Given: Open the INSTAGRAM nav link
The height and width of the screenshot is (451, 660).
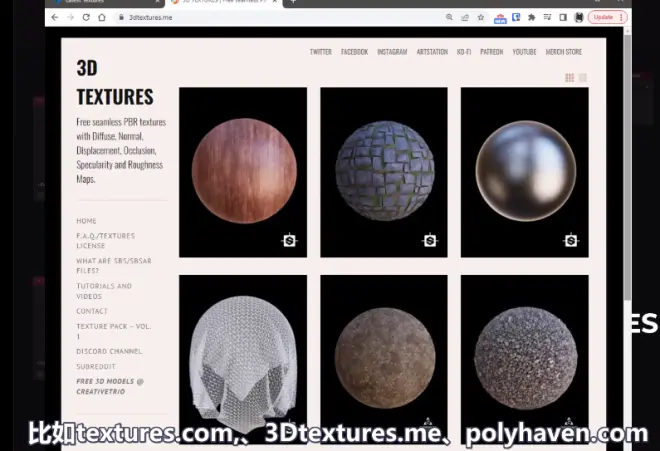Looking at the screenshot, I should (392, 52).
